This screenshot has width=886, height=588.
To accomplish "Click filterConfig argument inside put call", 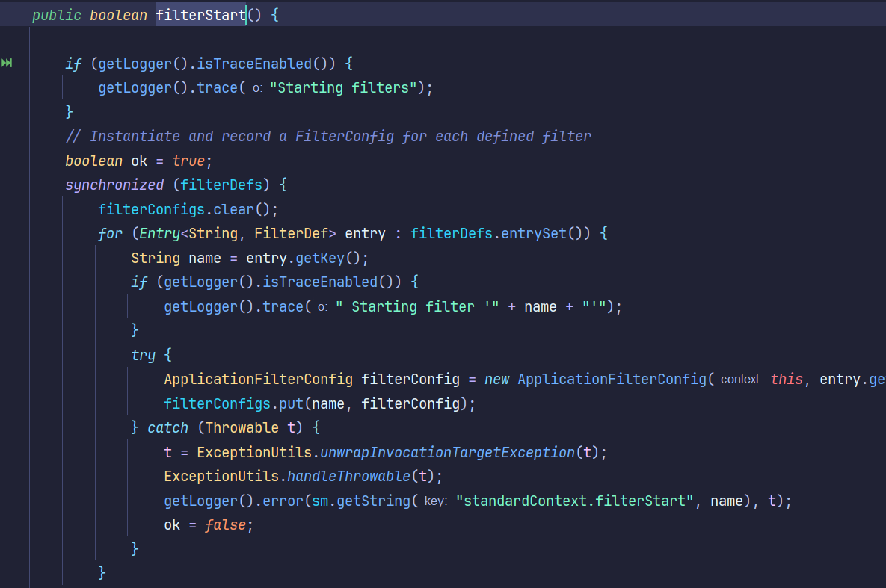I will pos(410,404).
